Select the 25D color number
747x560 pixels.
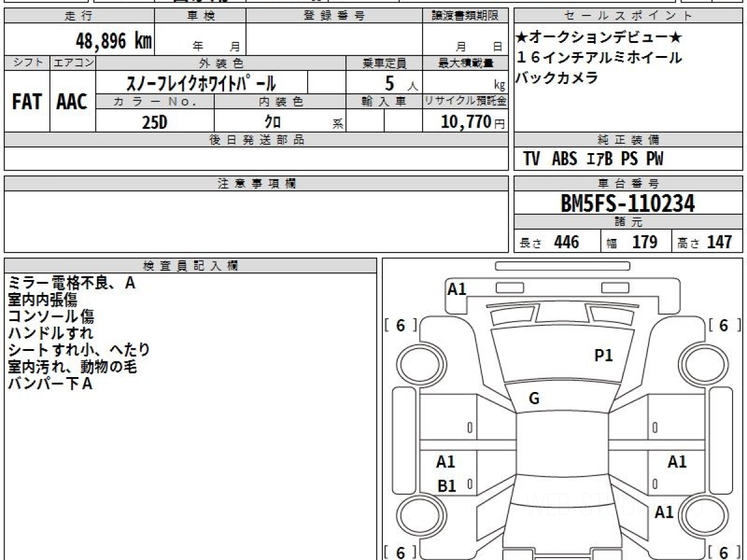pos(155,122)
